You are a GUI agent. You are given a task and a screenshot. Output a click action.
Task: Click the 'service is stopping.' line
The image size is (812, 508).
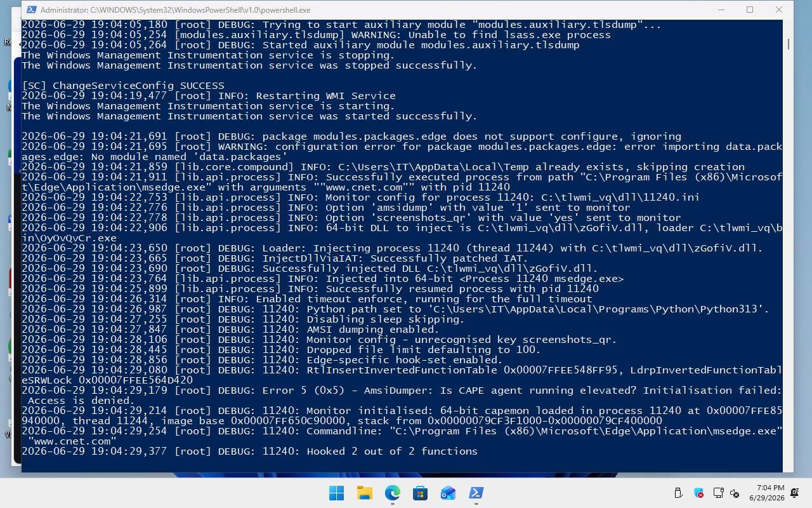208,55
